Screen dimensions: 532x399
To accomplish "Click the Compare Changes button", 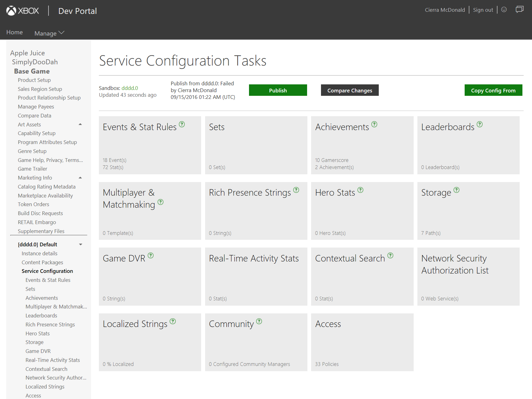I will (350, 90).
